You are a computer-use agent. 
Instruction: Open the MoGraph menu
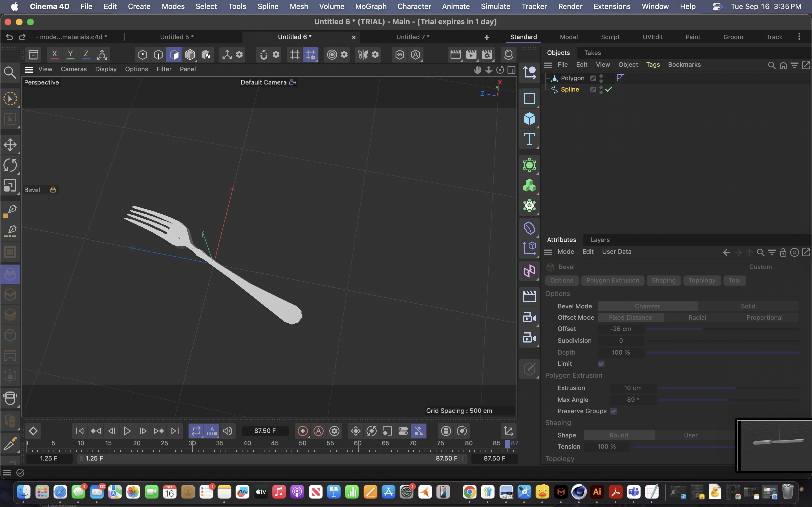point(370,6)
